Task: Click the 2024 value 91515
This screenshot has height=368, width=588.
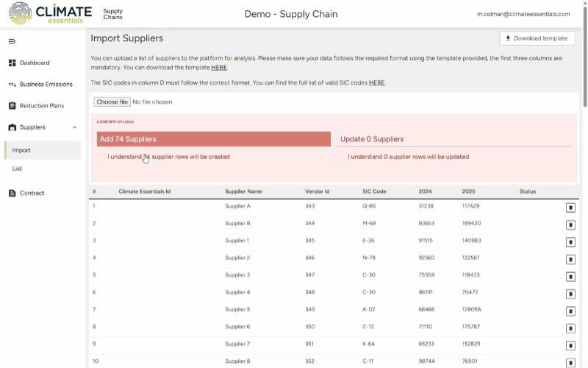Action: pos(426,241)
